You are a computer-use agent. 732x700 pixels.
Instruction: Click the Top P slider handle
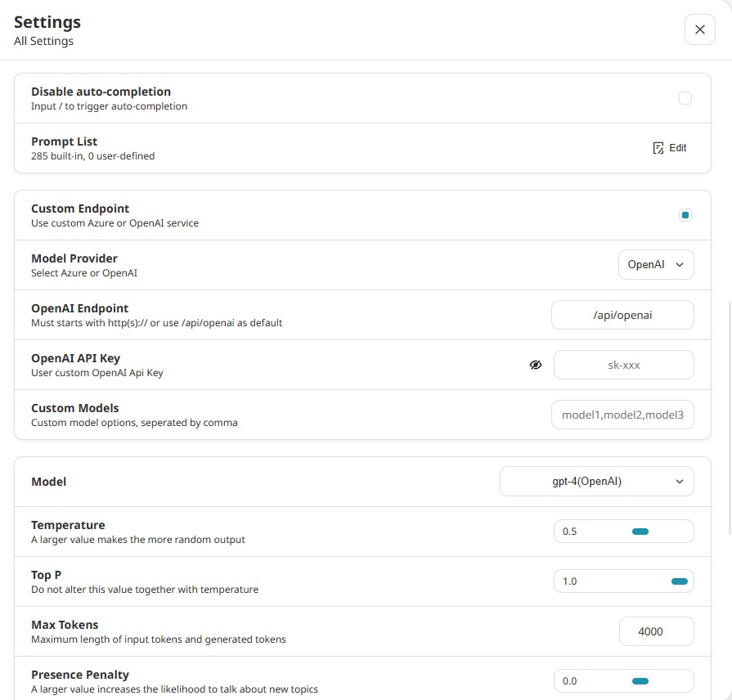(x=680, y=581)
